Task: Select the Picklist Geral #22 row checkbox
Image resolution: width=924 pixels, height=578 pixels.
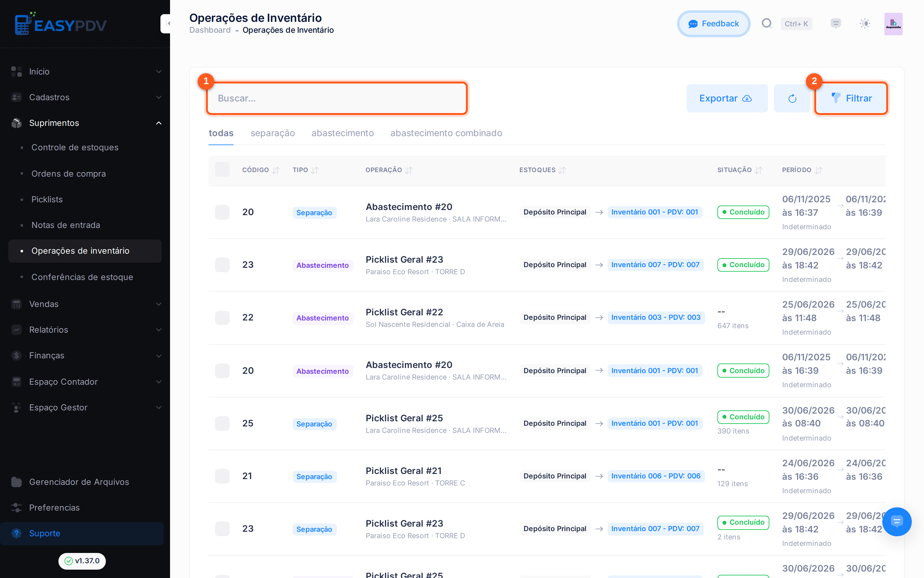Action: pyautogui.click(x=222, y=318)
